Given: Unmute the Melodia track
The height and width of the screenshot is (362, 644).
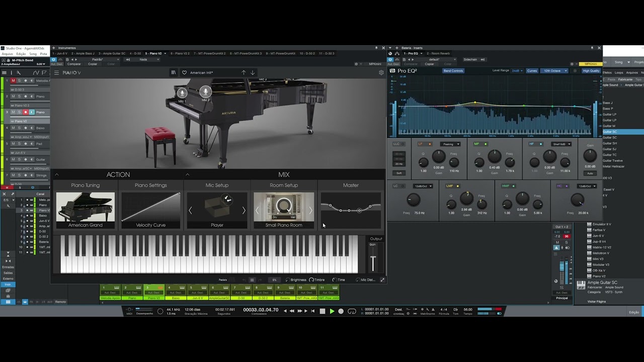Looking at the screenshot, I should point(14,80).
